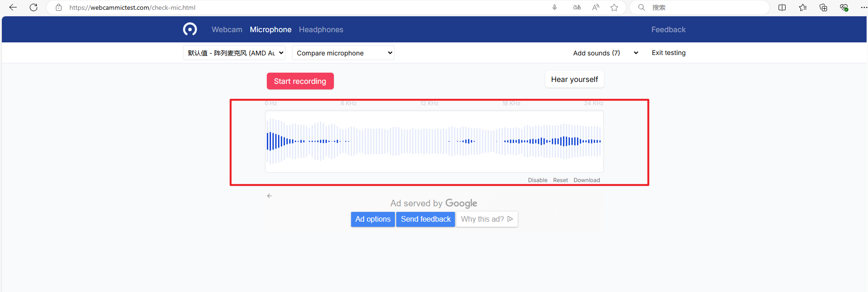Add page to favorites with star icon
The width and height of the screenshot is (868, 292).
614,7
